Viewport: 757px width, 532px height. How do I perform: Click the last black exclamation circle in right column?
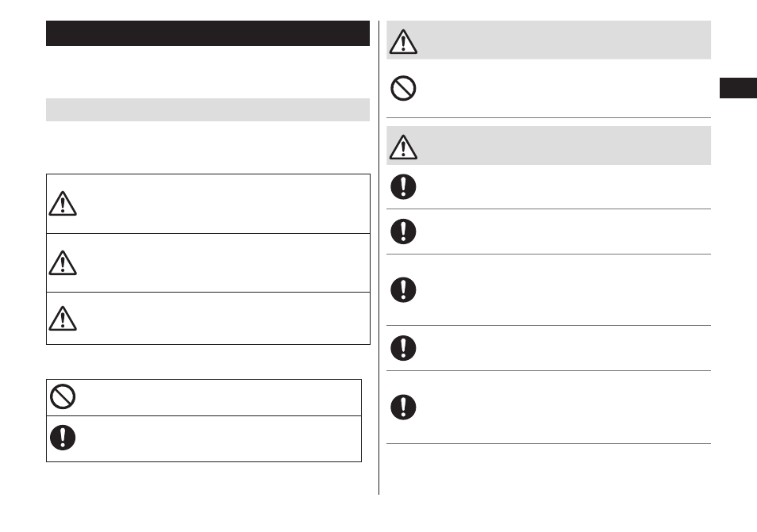click(403, 407)
